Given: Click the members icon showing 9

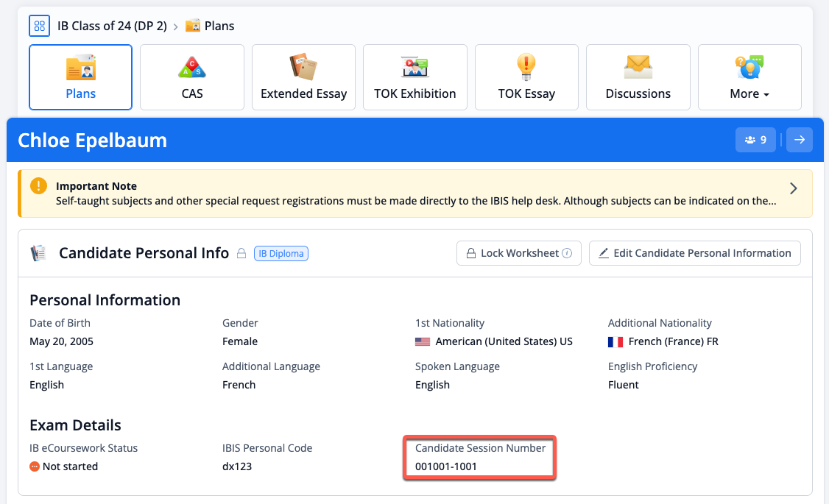Looking at the screenshot, I should 755,139.
